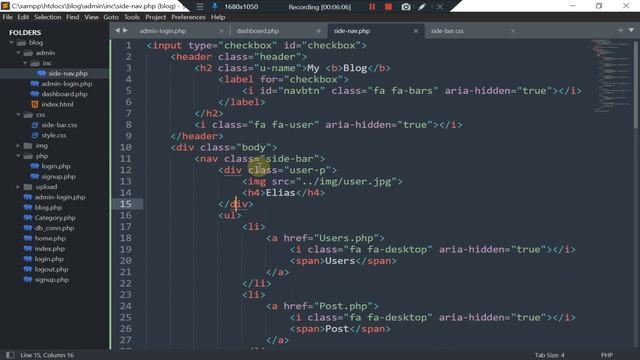The width and height of the screenshot is (640, 360).
Task: Open the recorder hamburger menu
Action: (x=200, y=7)
